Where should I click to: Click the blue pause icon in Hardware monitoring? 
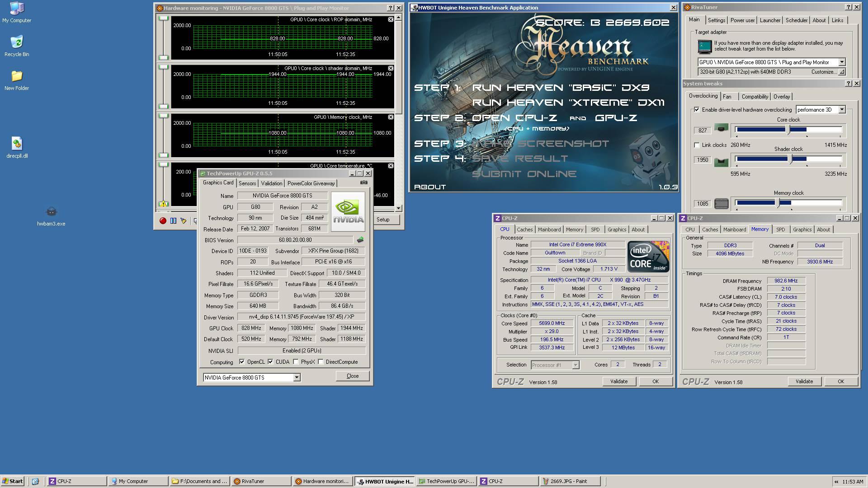pyautogui.click(x=173, y=221)
